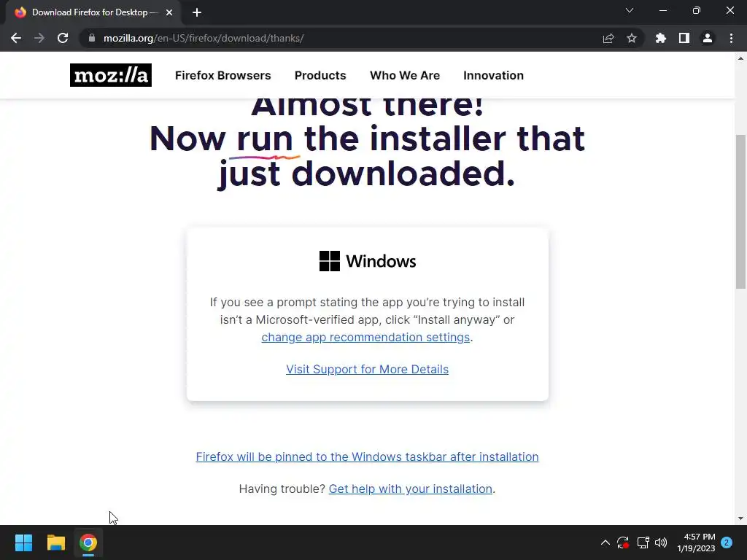This screenshot has height=560, width=747.
Task: View site information via lock icon
Action: pos(92,38)
